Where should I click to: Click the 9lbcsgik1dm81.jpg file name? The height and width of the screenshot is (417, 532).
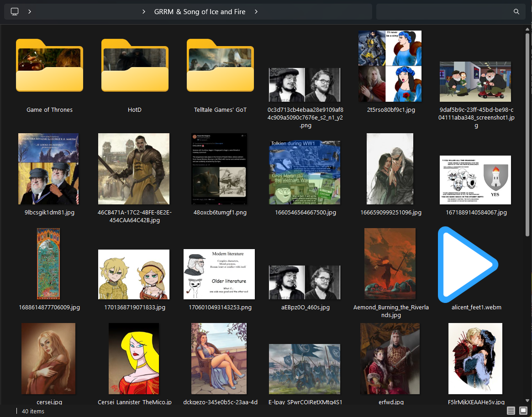coord(49,213)
